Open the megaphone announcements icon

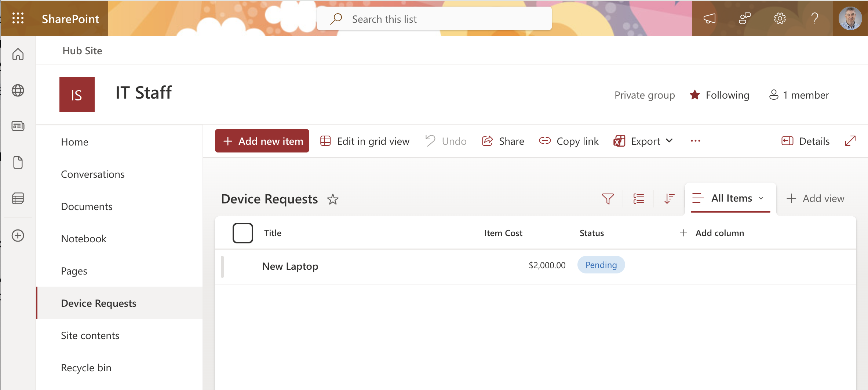(709, 18)
